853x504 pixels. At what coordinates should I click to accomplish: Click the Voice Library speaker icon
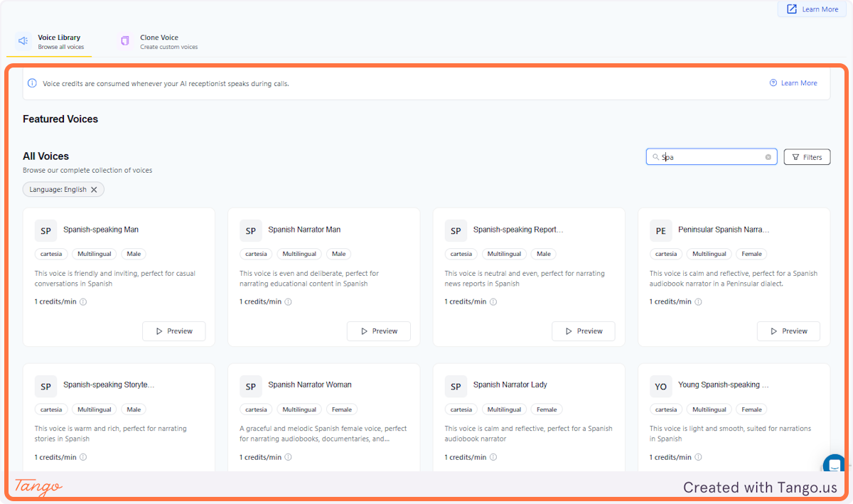pyautogui.click(x=23, y=41)
